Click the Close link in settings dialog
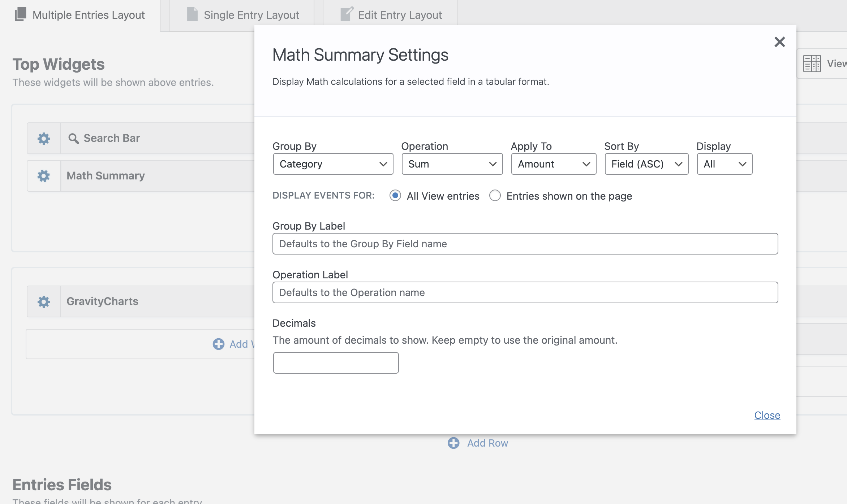The height and width of the screenshot is (504, 847). click(x=767, y=415)
